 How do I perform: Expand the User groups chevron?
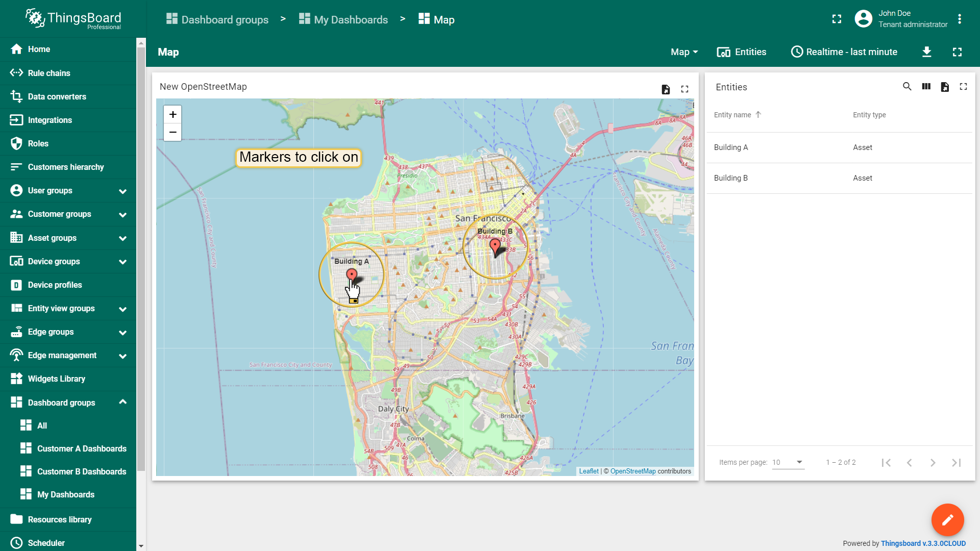click(122, 191)
